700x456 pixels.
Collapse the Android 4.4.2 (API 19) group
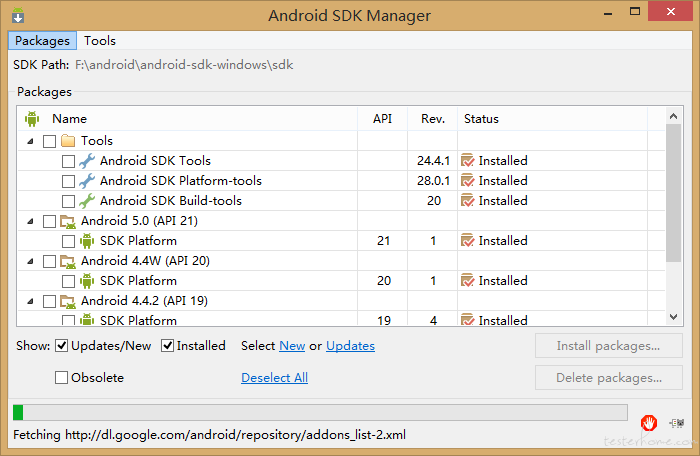click(x=30, y=301)
